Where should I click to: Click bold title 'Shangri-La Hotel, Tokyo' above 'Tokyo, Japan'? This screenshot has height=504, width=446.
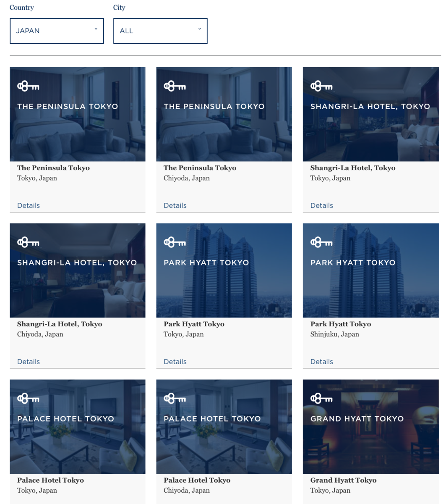(353, 168)
